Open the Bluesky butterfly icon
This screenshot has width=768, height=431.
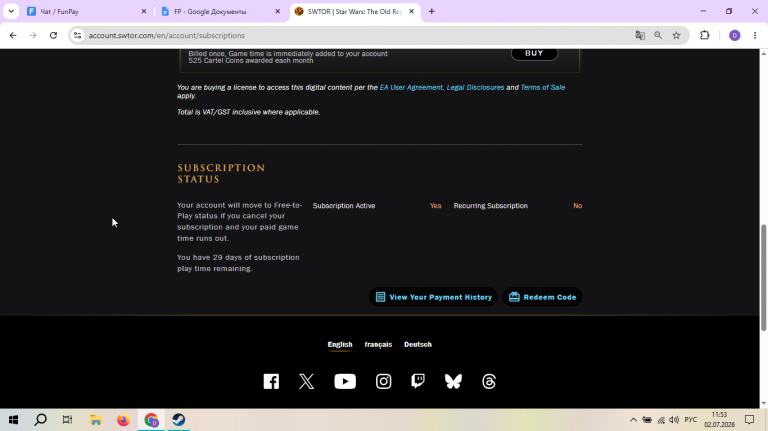(x=453, y=381)
